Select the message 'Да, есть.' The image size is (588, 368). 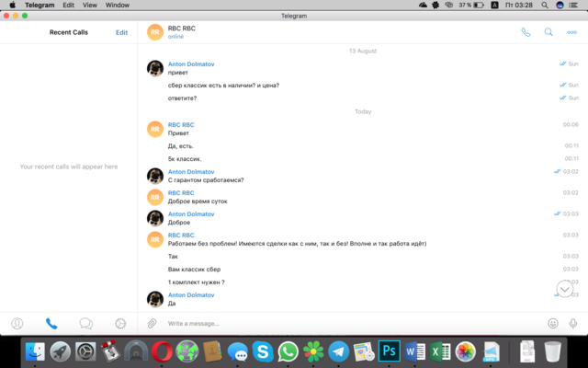(x=181, y=146)
